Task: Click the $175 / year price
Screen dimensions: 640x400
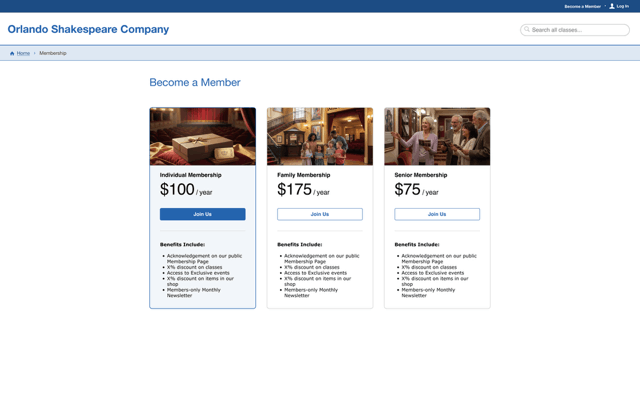Action: [303, 190]
